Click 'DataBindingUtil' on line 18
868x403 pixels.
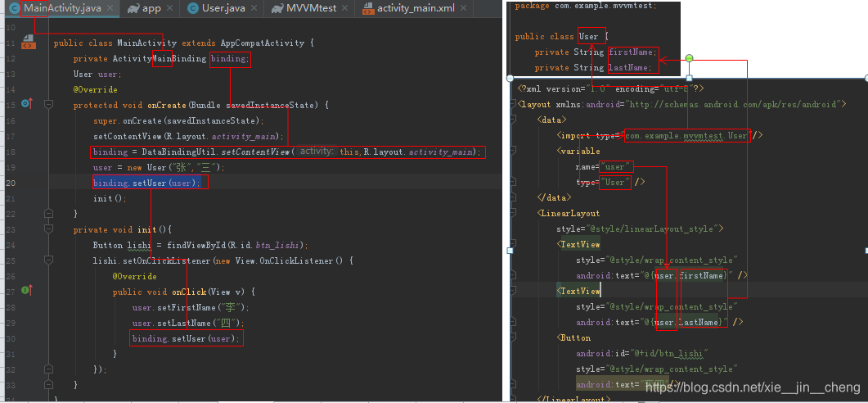(x=179, y=152)
